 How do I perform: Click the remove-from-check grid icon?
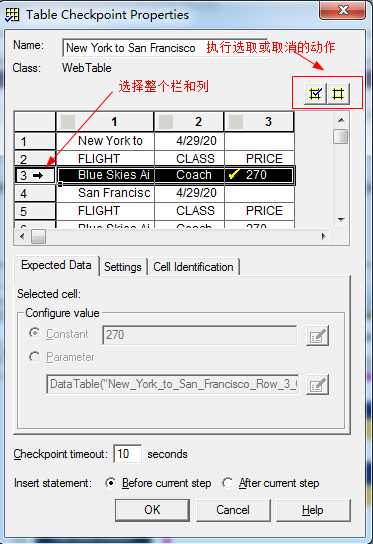338,94
